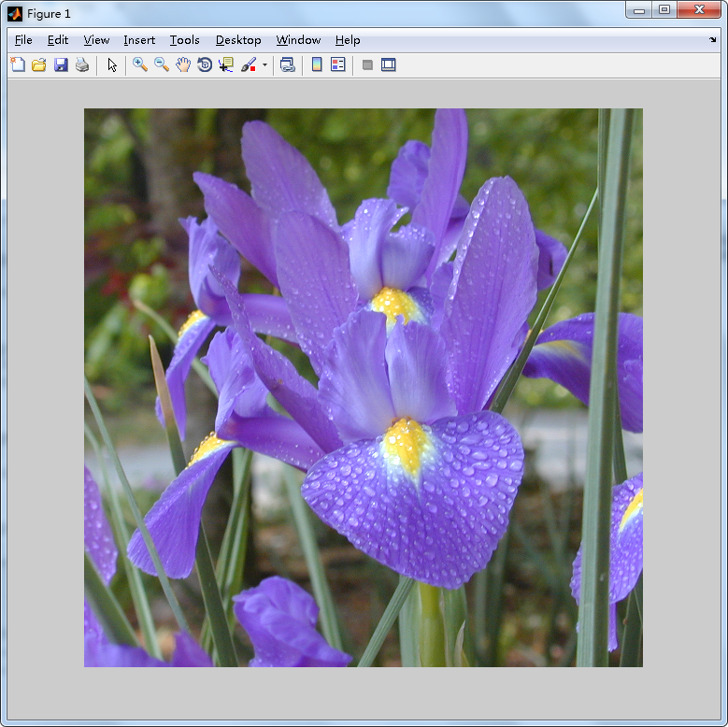The height and width of the screenshot is (727, 728).
Task: Turn on the Data Cursor tool
Action: tap(226, 64)
